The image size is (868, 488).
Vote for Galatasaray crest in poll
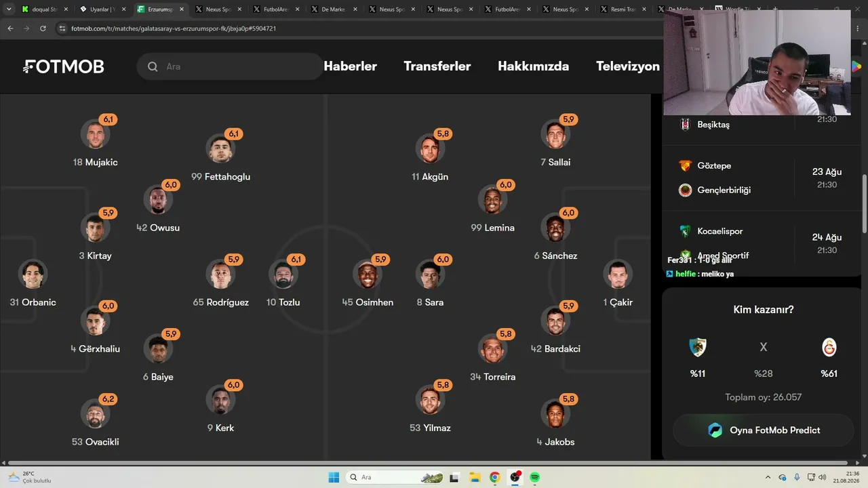tap(829, 348)
